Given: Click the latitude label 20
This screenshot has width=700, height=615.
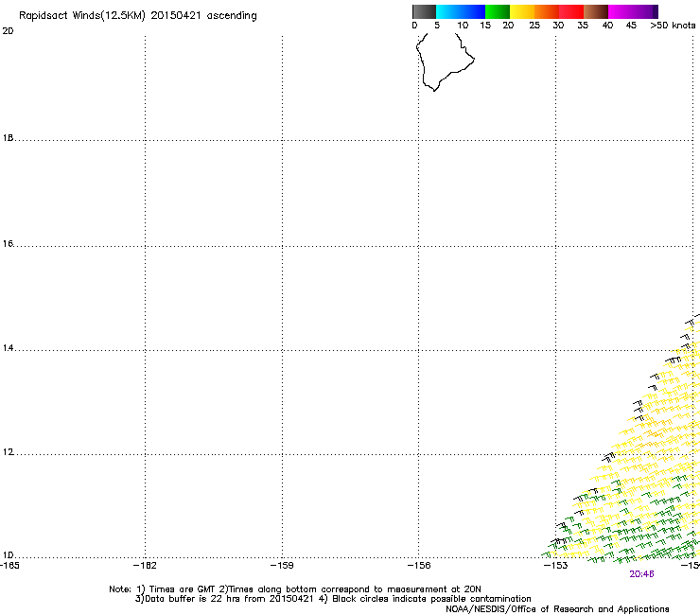Looking at the screenshot, I should point(8,31).
